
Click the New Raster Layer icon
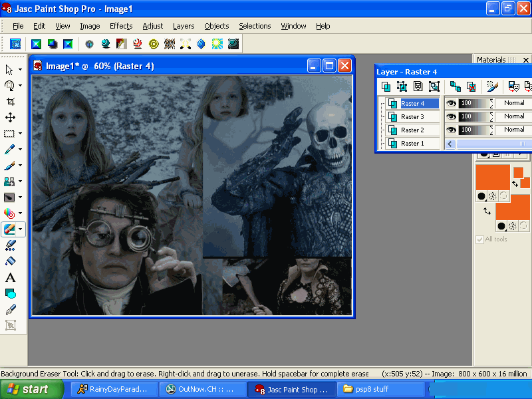click(x=386, y=86)
